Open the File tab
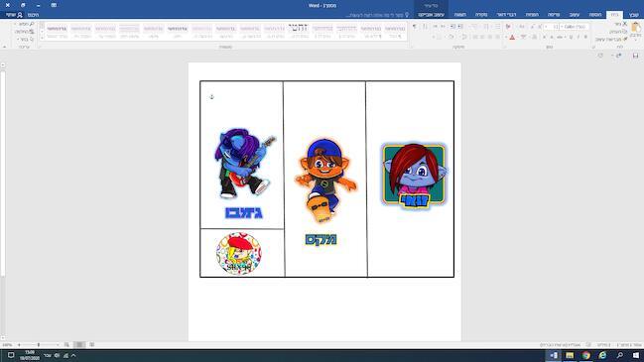 (634, 15)
